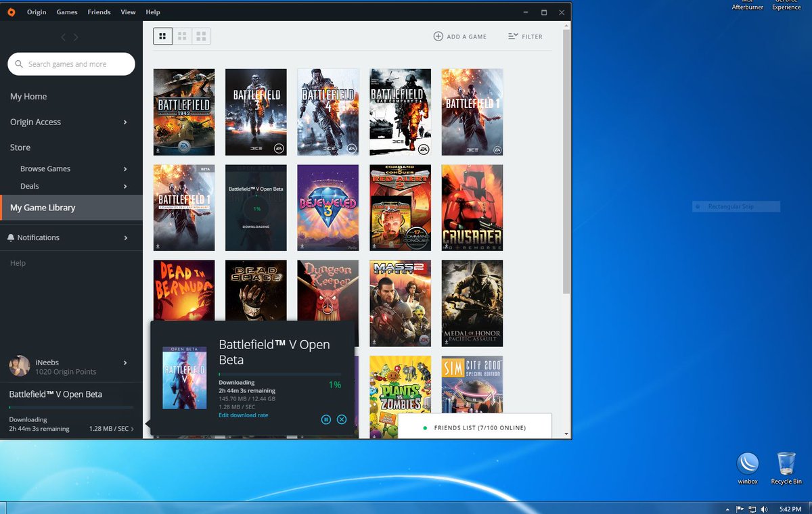Switch to the medium tile grid view

[182, 37]
